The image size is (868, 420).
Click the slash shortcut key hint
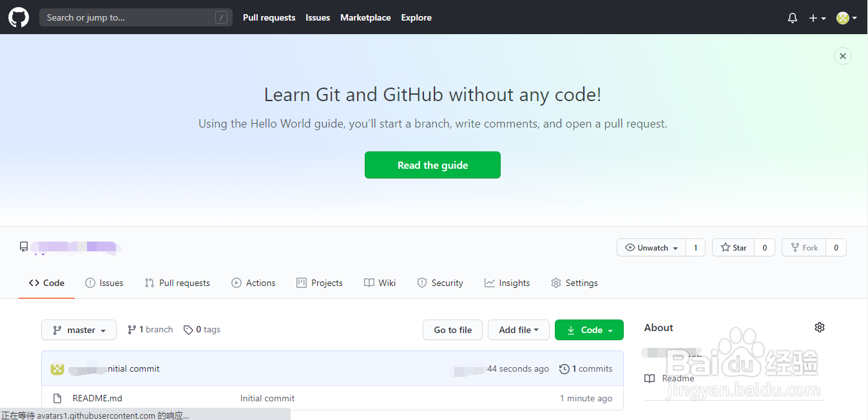[221, 17]
